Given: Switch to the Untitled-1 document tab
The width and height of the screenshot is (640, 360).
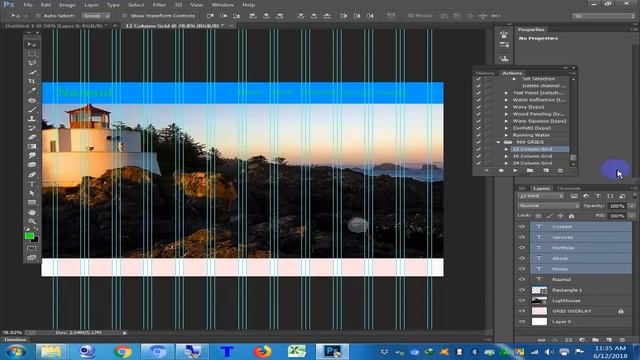Looking at the screenshot, I should [x=56, y=26].
